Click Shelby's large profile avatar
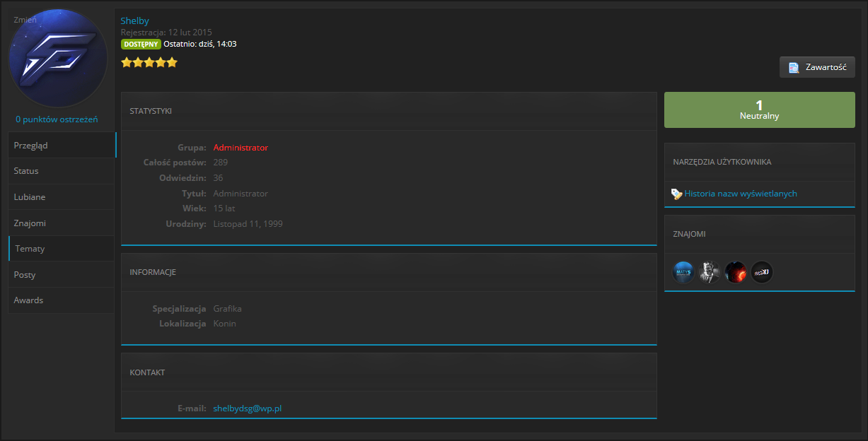 pos(58,59)
